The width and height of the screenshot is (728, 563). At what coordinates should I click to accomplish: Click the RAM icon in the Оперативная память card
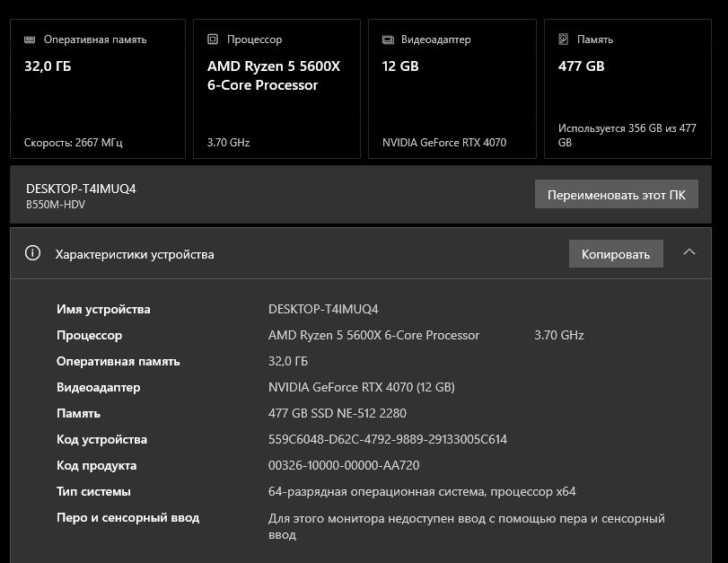tap(30, 40)
